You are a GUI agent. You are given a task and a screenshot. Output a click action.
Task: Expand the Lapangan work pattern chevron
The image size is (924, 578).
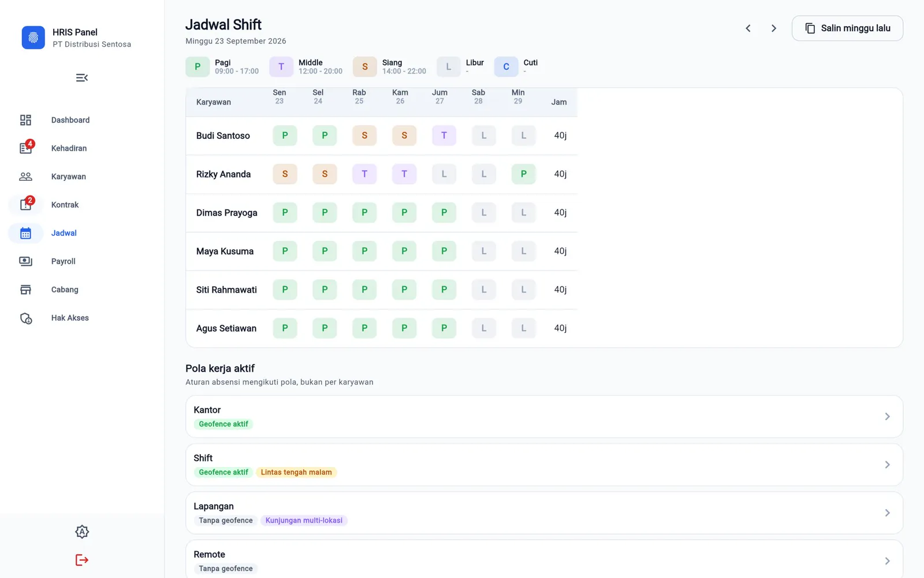888,513
